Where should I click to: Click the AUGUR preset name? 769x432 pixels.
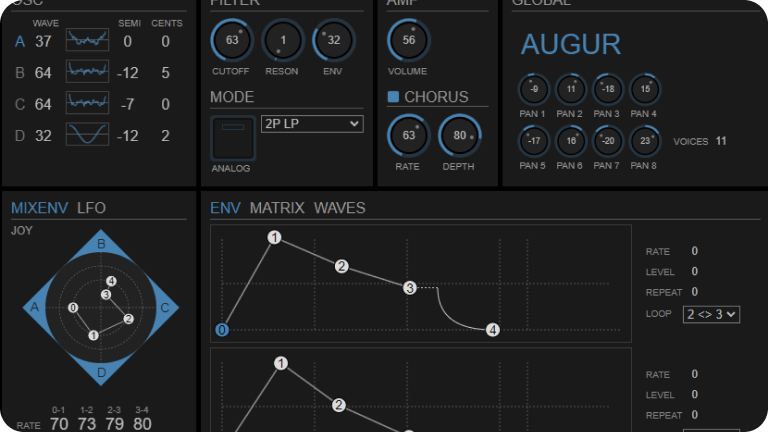pos(571,44)
